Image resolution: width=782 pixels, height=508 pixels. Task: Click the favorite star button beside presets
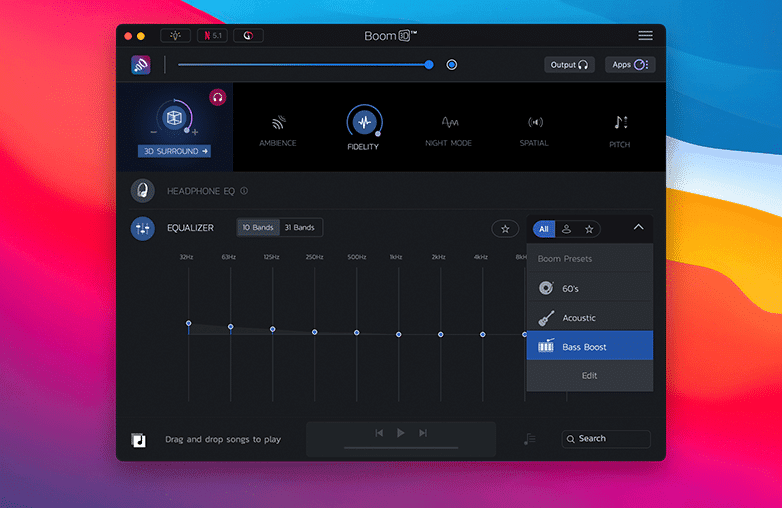pyautogui.click(x=505, y=229)
